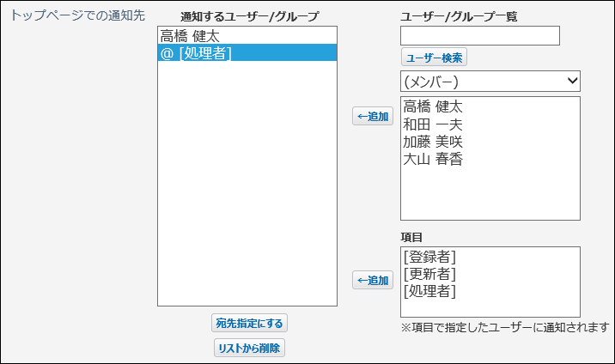Click the ←追加 button beside the 項目 list
The width and height of the screenshot is (615, 364).
[373, 280]
